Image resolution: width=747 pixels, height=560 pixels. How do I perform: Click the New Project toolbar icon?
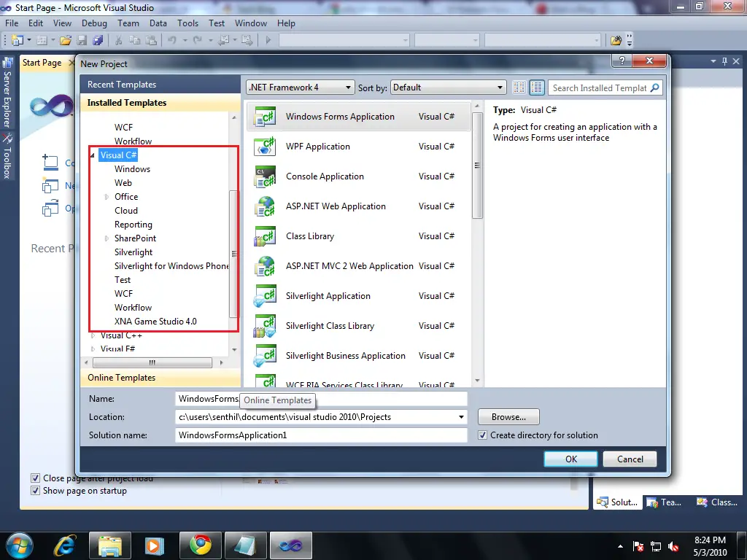(18, 41)
